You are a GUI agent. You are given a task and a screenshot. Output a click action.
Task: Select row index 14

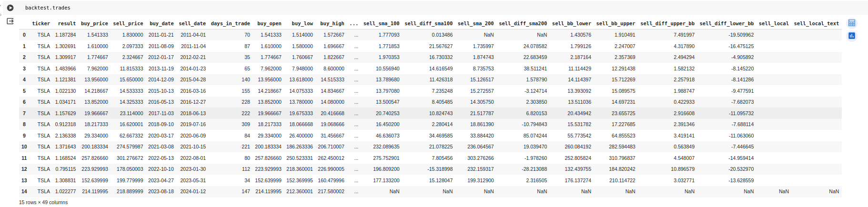click(x=24, y=191)
